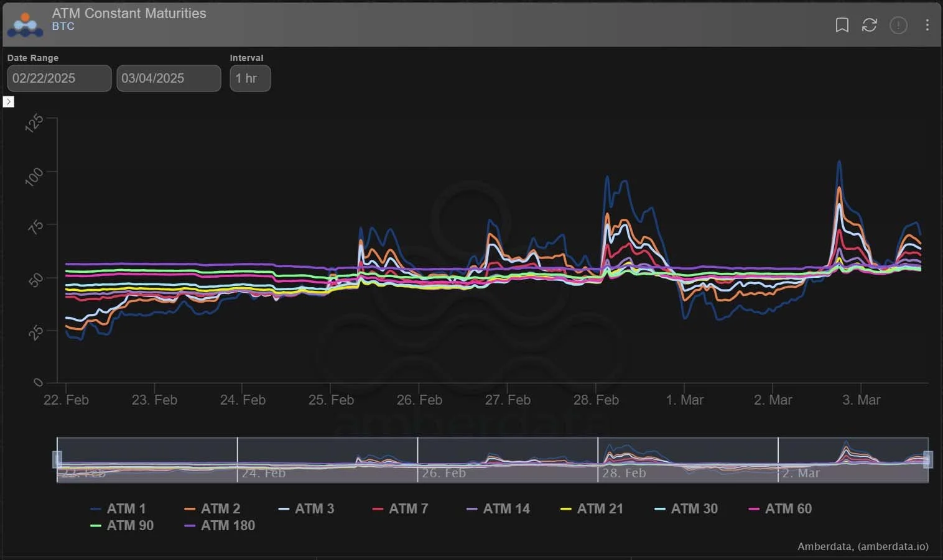Toggle the ATM 180 series in legend
The image size is (943, 560).
220,525
